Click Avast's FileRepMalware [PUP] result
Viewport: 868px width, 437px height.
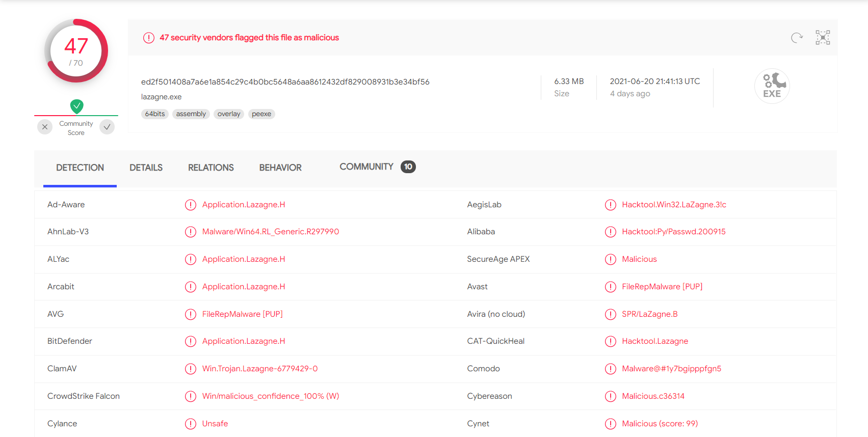pyautogui.click(x=662, y=287)
